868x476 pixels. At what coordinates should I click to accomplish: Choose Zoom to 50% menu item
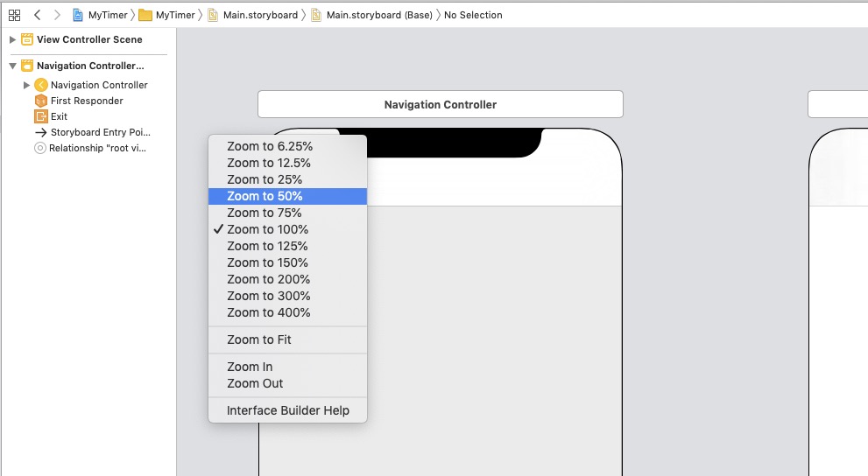click(265, 196)
